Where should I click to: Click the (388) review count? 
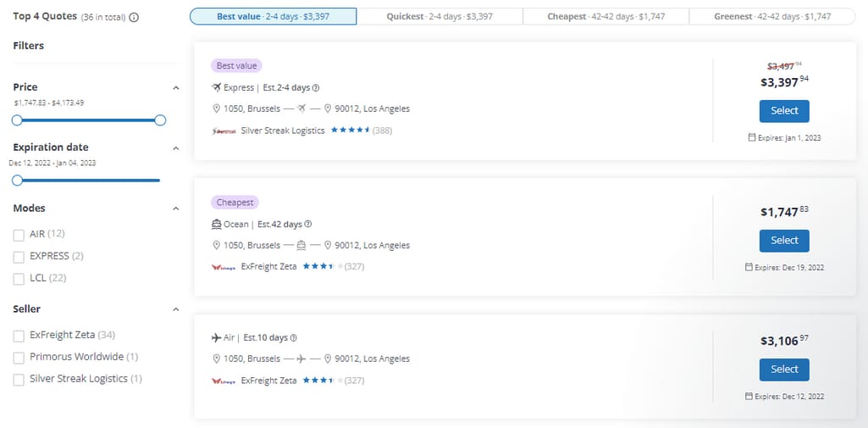[382, 131]
